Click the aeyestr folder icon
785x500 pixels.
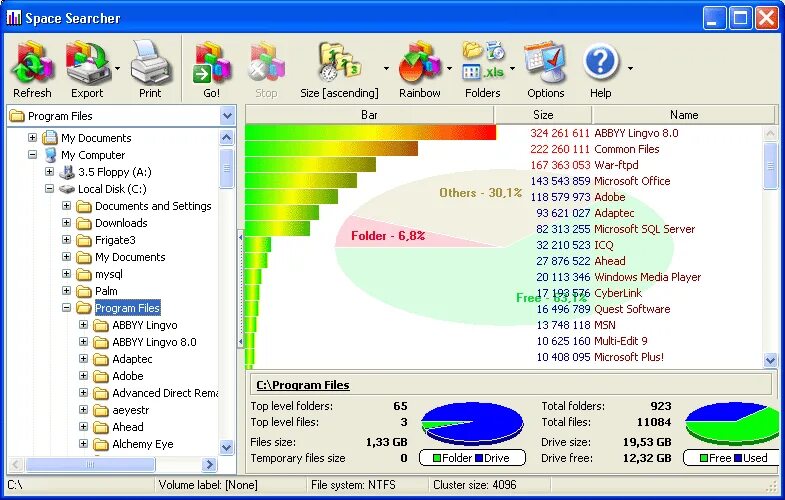[101, 410]
